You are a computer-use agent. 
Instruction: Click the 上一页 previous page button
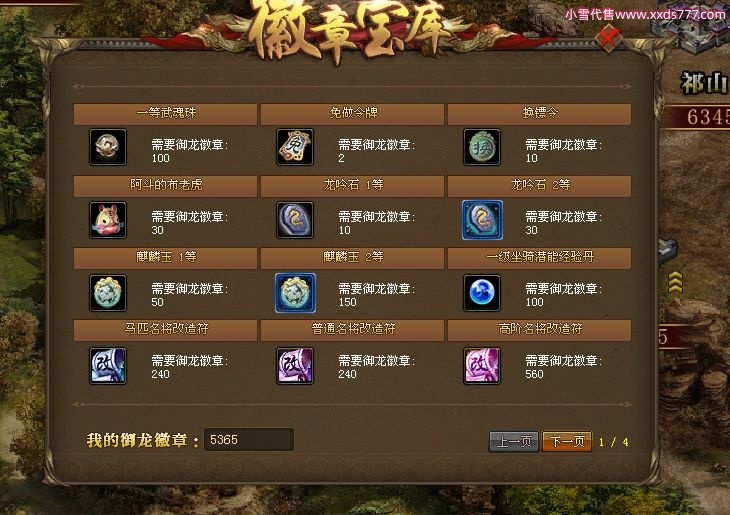coord(514,441)
